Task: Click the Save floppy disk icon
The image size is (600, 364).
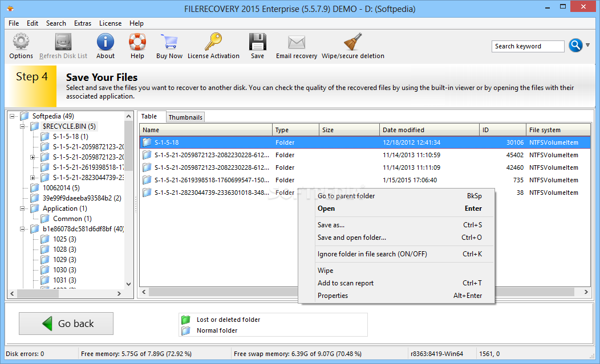Action: click(x=258, y=42)
